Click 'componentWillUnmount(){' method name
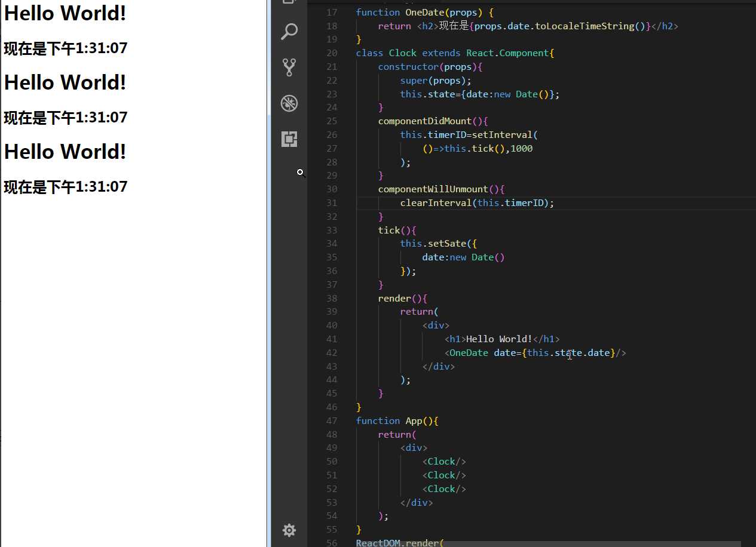This screenshot has width=756, height=547. (x=441, y=189)
